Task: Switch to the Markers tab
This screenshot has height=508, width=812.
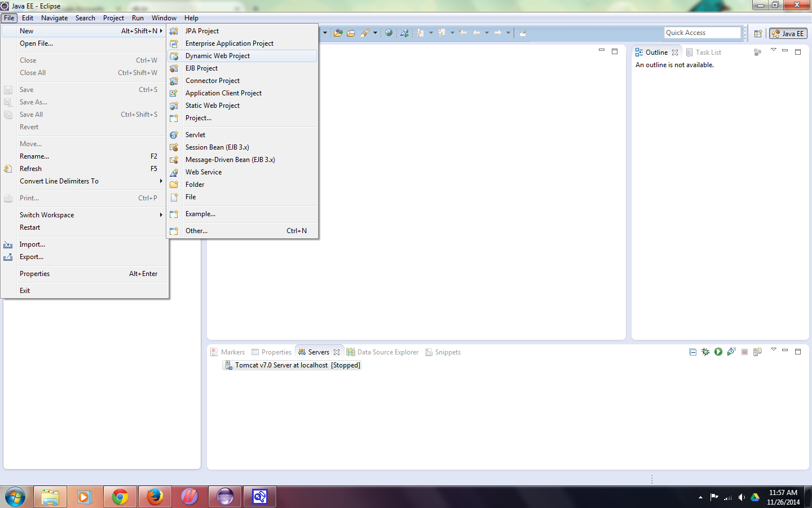Action: tap(228, 352)
